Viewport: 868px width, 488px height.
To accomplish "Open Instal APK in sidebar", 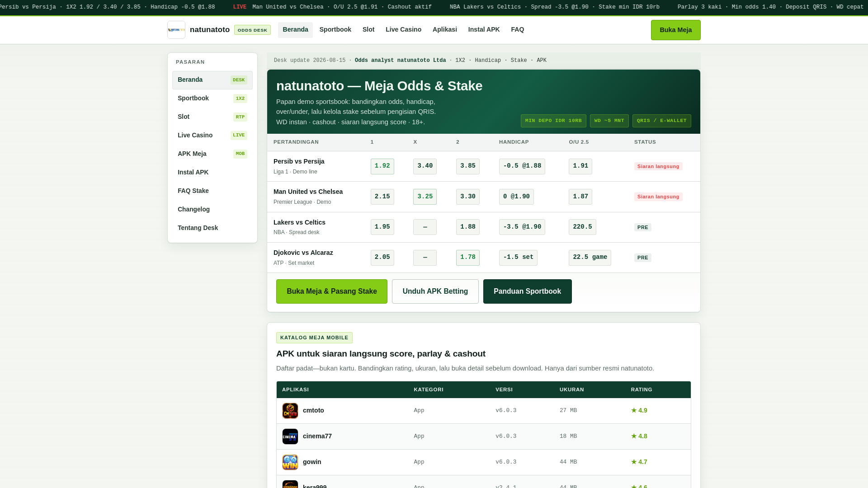I will (x=212, y=173).
